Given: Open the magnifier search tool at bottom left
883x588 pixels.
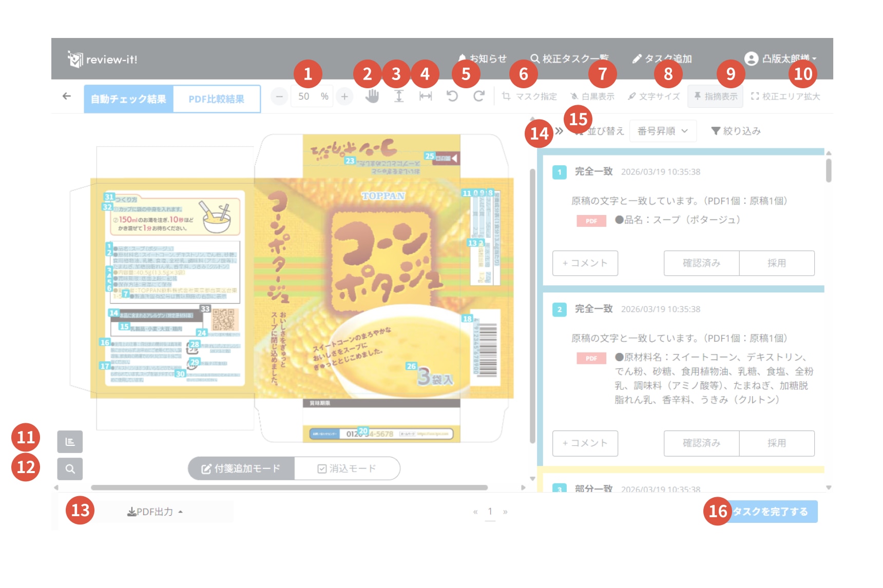Looking at the screenshot, I should [x=70, y=468].
